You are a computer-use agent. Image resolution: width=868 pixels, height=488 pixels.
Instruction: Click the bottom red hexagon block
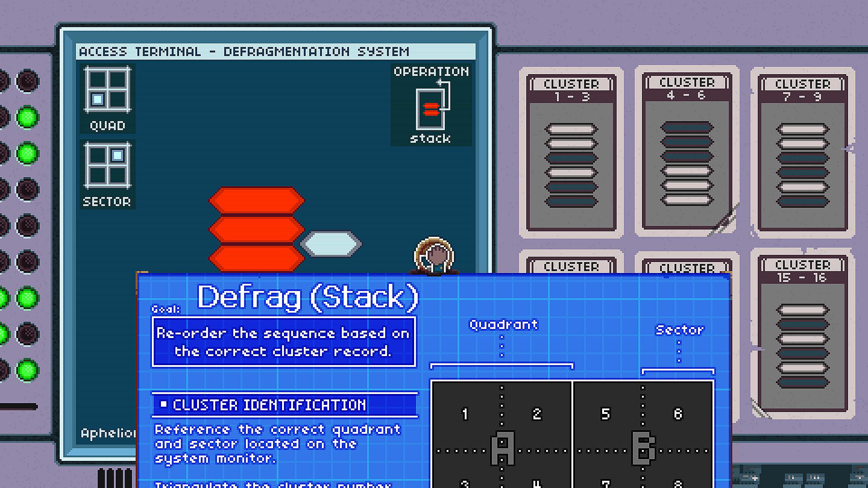point(256,258)
